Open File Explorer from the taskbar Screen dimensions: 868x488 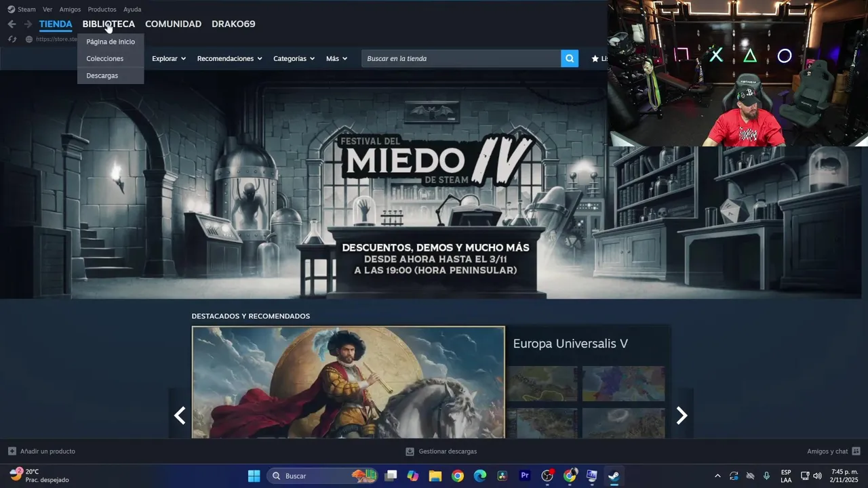(435, 476)
